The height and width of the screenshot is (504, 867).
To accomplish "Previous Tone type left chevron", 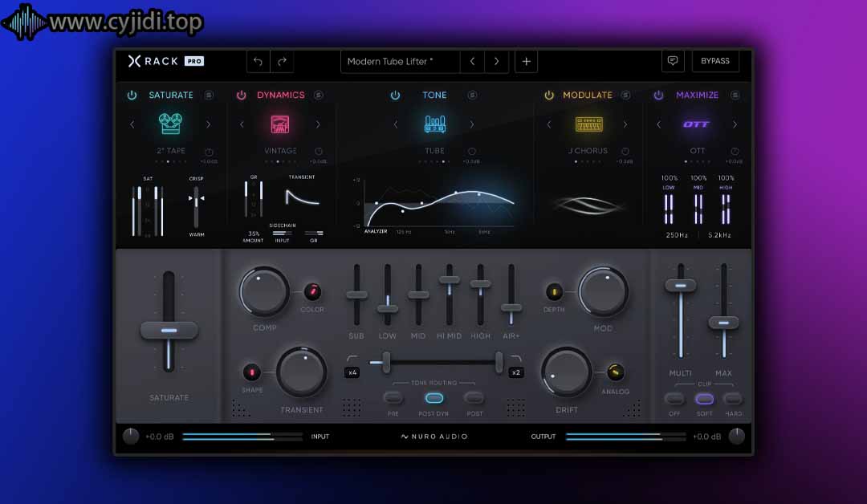I will pos(395,124).
